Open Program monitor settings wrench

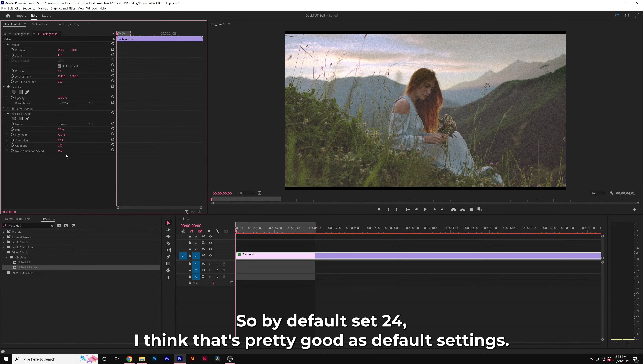(x=612, y=193)
